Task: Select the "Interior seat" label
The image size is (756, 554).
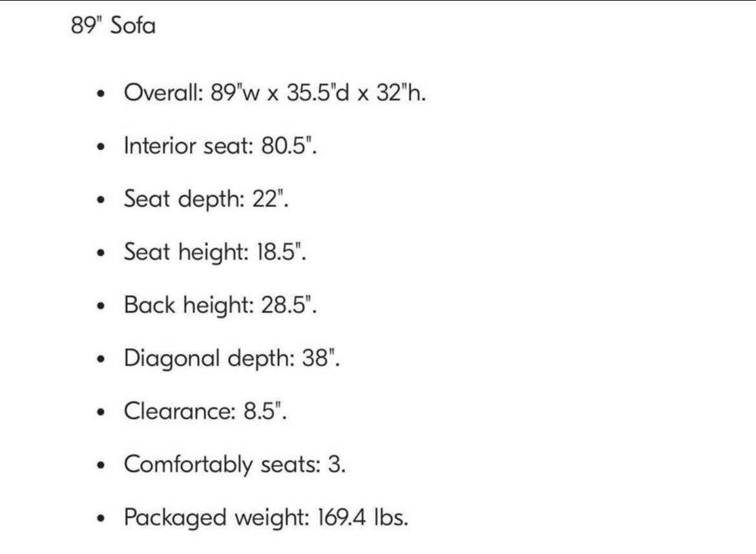Action: (x=187, y=146)
